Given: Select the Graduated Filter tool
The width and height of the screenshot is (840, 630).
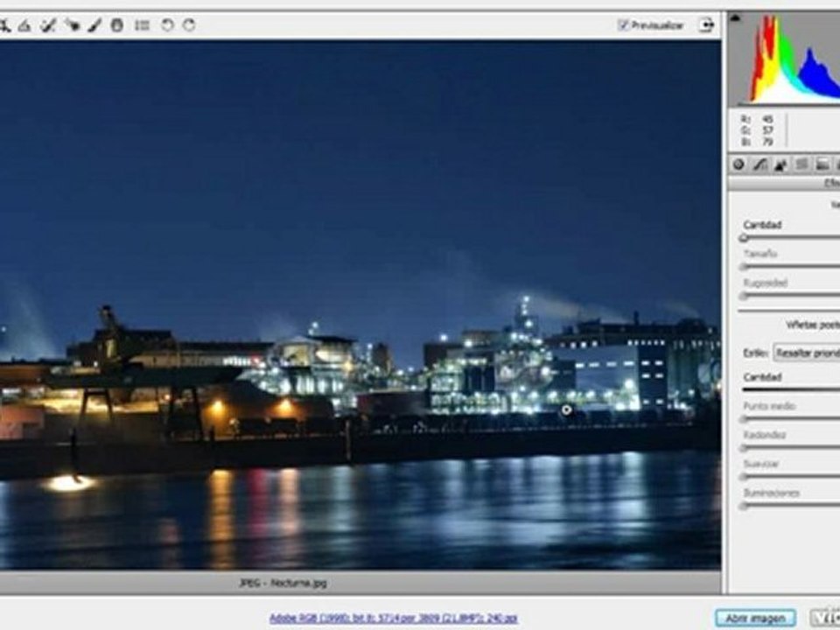Looking at the screenshot, I should point(117,25).
